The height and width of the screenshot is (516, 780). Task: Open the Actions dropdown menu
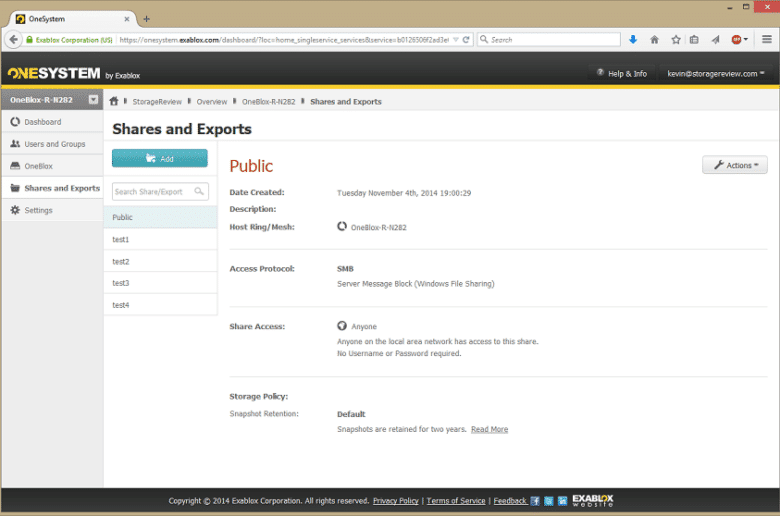735,165
